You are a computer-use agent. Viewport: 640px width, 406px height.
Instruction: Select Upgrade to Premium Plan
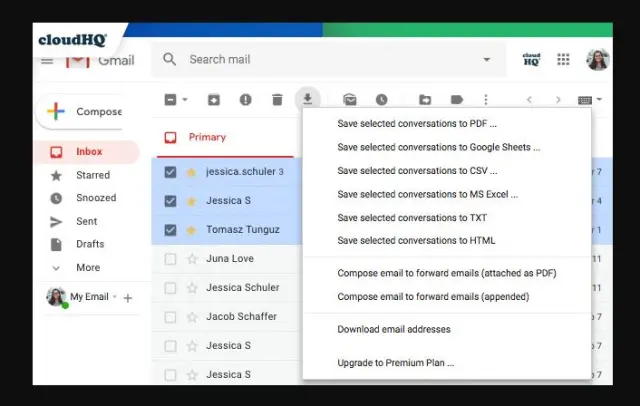(396, 363)
